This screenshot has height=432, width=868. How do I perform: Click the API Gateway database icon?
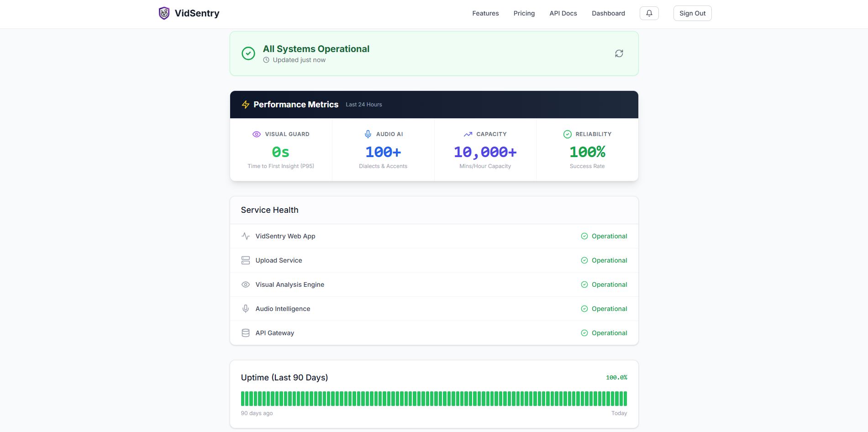tap(246, 333)
